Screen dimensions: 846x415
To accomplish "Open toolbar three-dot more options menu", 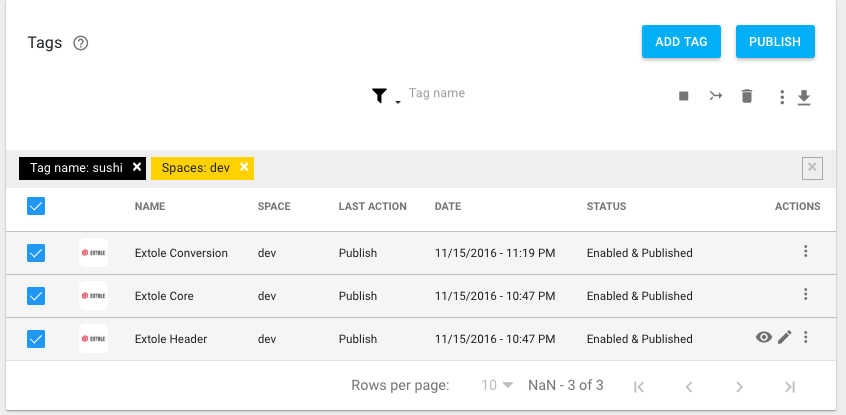I will pyautogui.click(x=782, y=97).
